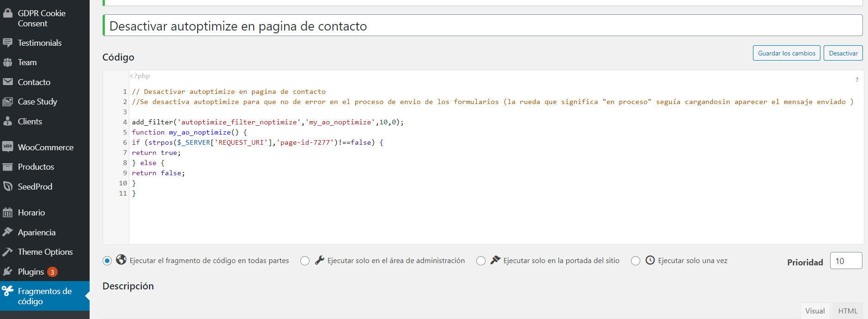The width and height of the screenshot is (868, 319).
Task: Click the long comment on line 2
Action: [492, 102]
